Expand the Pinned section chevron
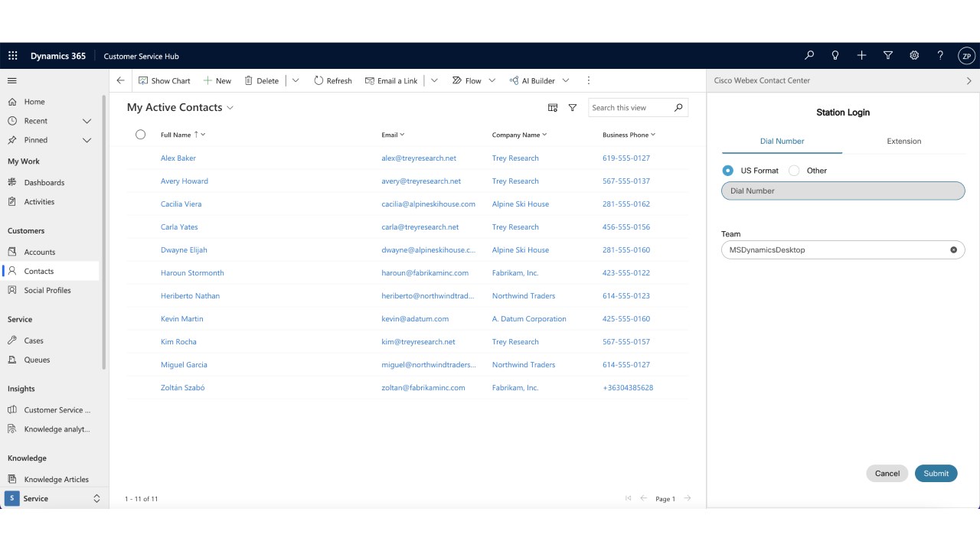 pos(87,140)
